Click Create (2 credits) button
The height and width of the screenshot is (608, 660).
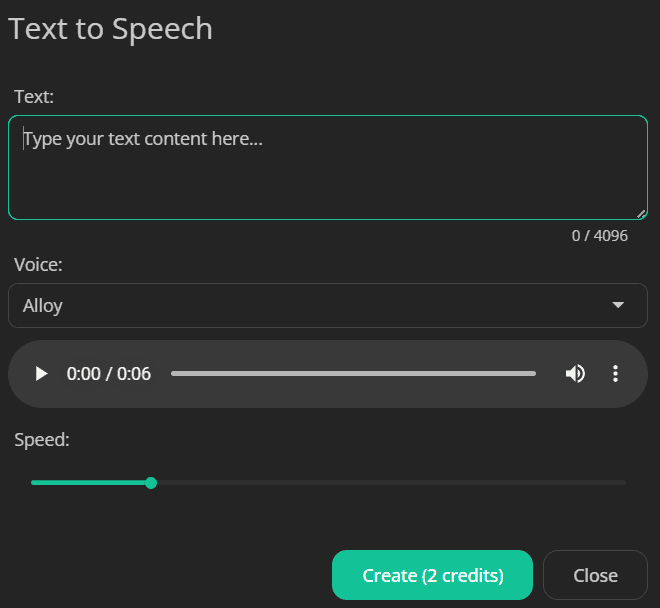pos(432,575)
